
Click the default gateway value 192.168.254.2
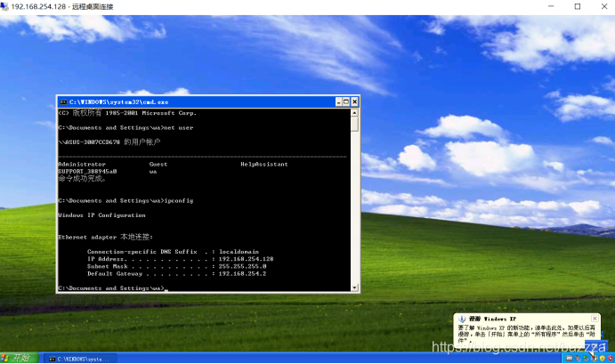(x=242, y=274)
